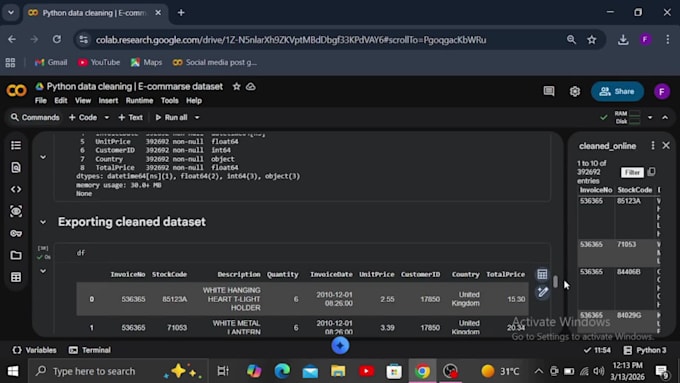This screenshot has width=680, height=383.
Task: Open the Edit menu
Action: [x=61, y=101]
